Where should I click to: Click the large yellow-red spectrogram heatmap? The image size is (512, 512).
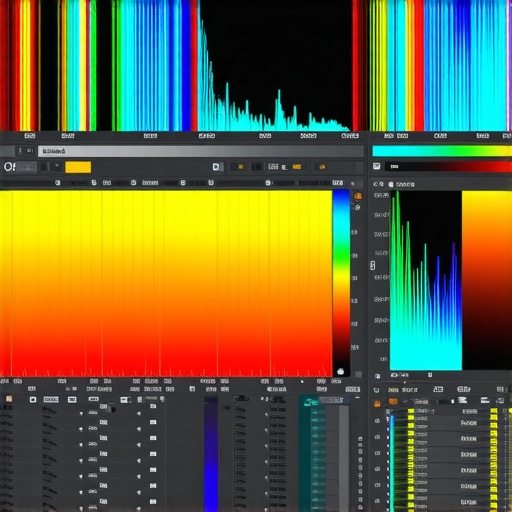(166, 283)
